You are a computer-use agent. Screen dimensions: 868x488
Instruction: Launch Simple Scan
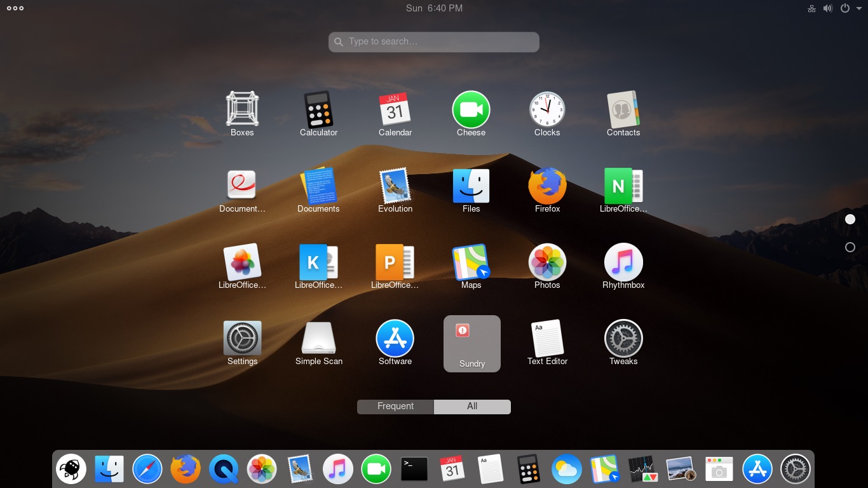[318, 343]
